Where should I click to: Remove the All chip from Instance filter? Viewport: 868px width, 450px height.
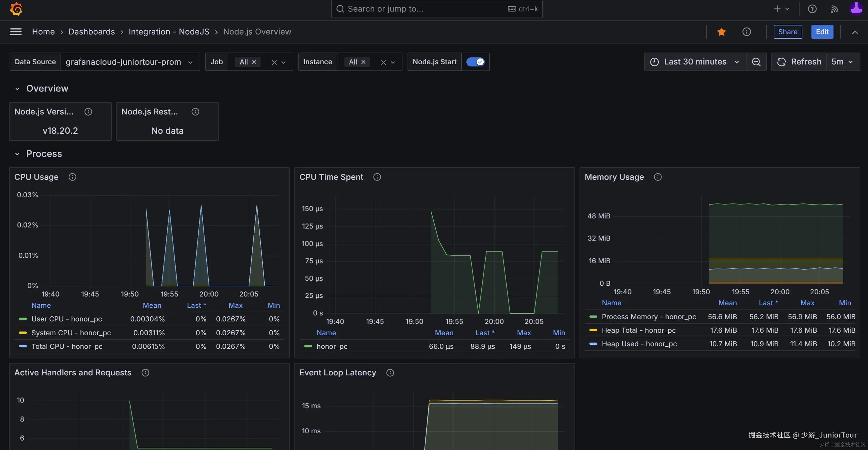point(364,62)
